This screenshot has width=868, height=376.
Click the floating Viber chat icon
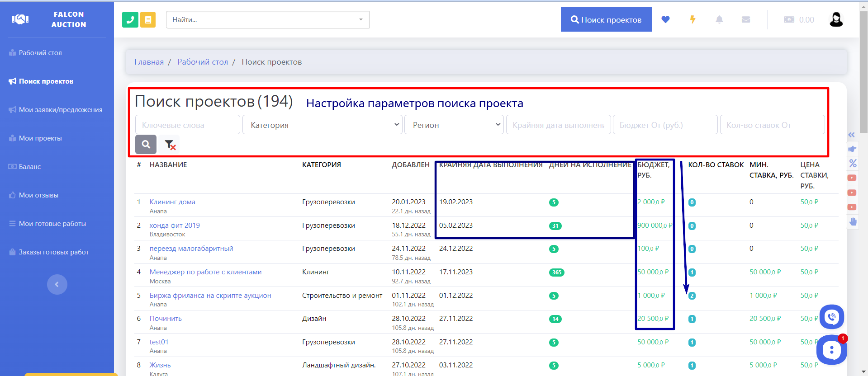(831, 317)
